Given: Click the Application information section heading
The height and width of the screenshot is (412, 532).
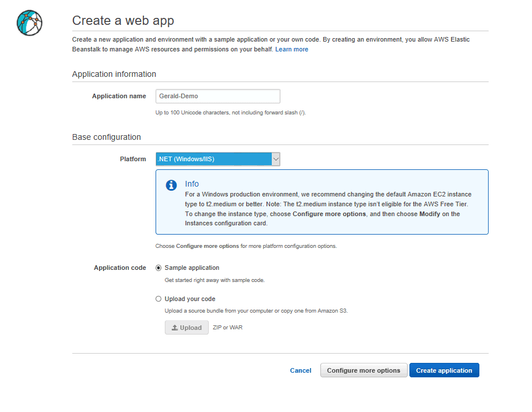Looking at the screenshot, I should [114, 74].
